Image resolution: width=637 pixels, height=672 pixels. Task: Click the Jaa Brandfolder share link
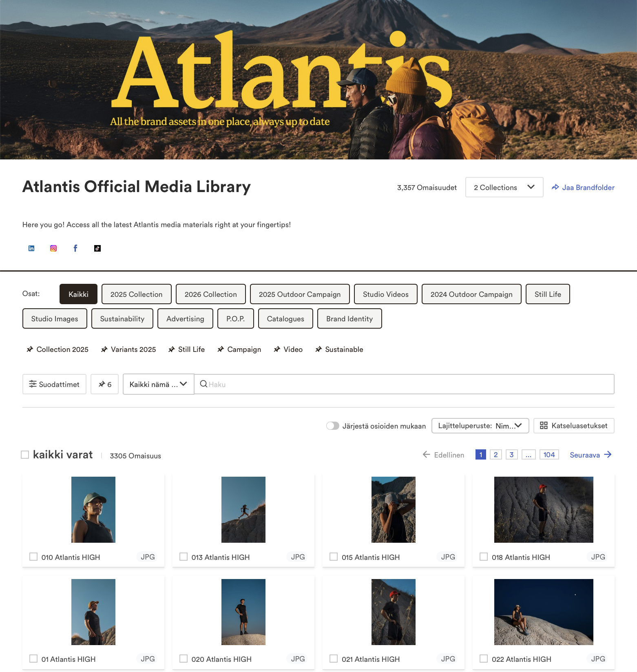point(583,188)
